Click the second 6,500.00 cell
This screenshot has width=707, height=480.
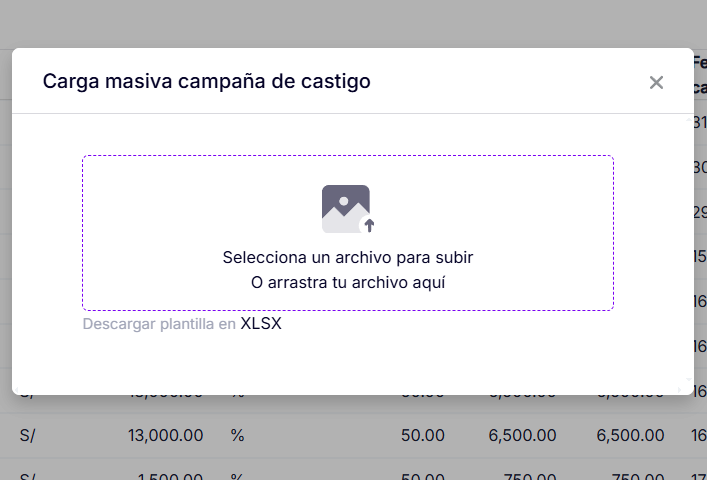pos(630,435)
